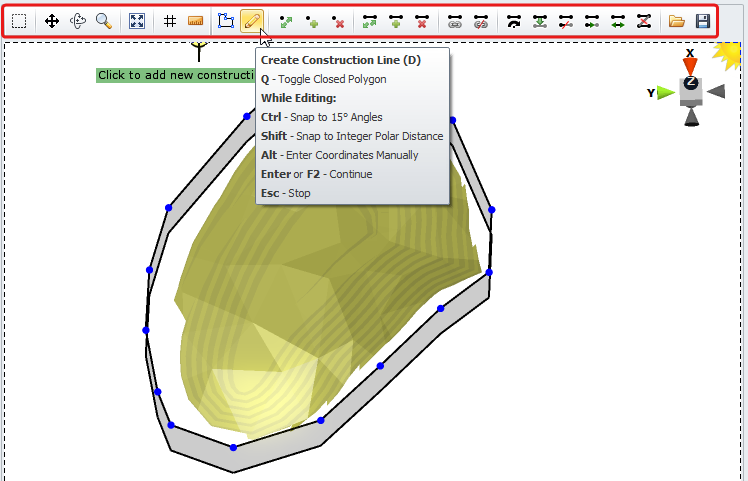Activate the pan (four-arrow move) tool
The height and width of the screenshot is (481, 748).
point(52,21)
